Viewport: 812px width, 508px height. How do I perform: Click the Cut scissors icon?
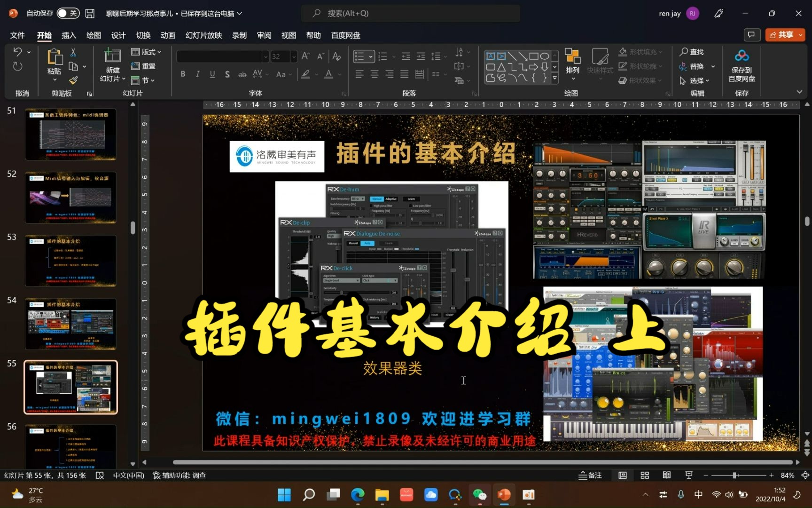point(73,52)
